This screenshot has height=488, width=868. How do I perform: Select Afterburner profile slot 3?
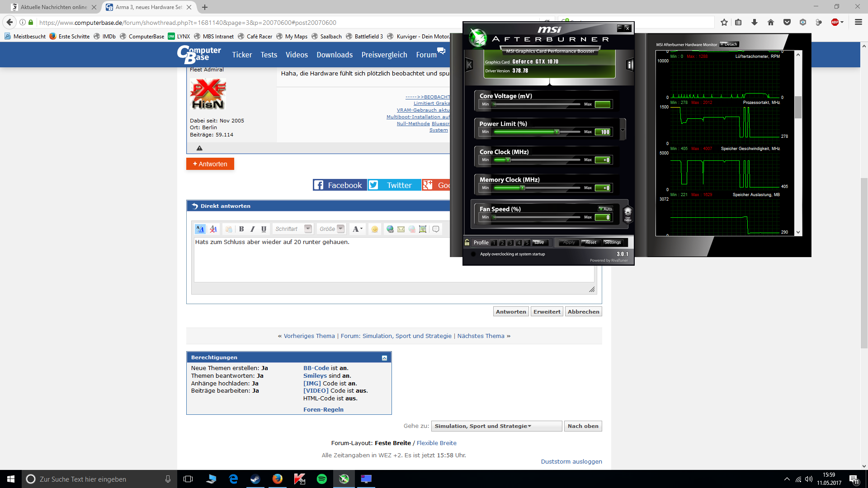pyautogui.click(x=510, y=243)
